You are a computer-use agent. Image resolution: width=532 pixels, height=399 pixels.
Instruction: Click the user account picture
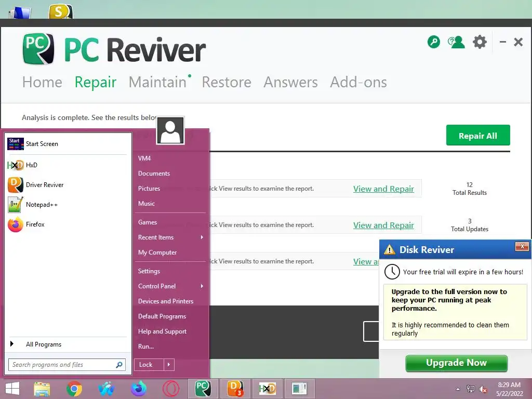pyautogui.click(x=170, y=130)
